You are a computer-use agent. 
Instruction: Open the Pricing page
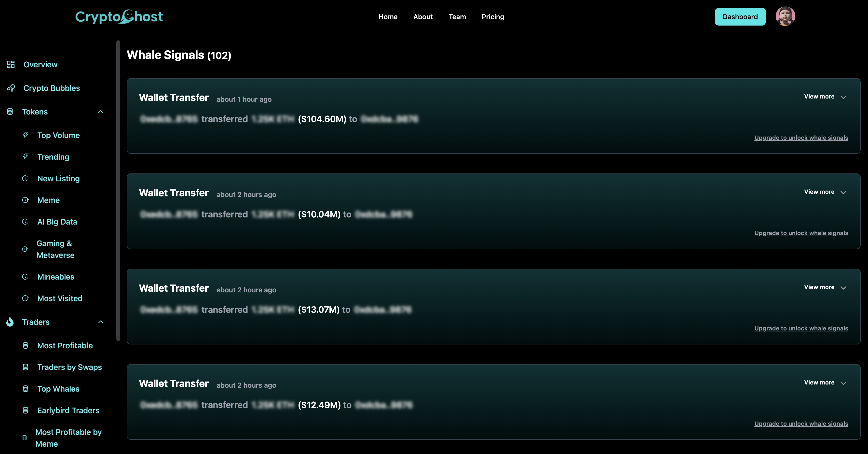[493, 16]
